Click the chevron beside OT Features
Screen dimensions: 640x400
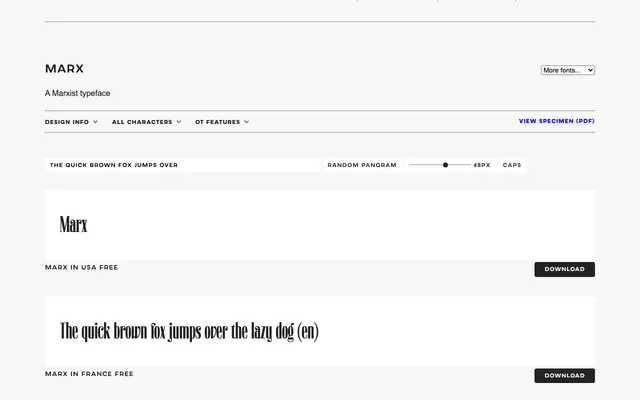[x=246, y=122]
